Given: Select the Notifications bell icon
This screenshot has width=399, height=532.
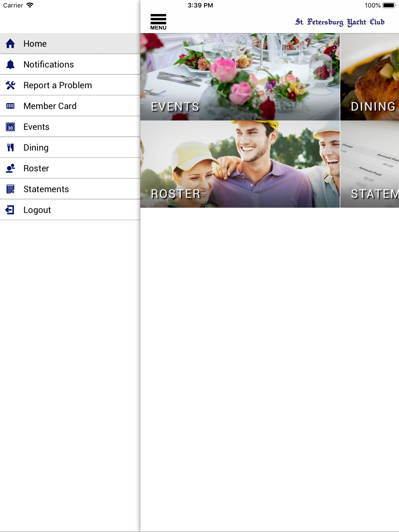Looking at the screenshot, I should pyautogui.click(x=11, y=64).
